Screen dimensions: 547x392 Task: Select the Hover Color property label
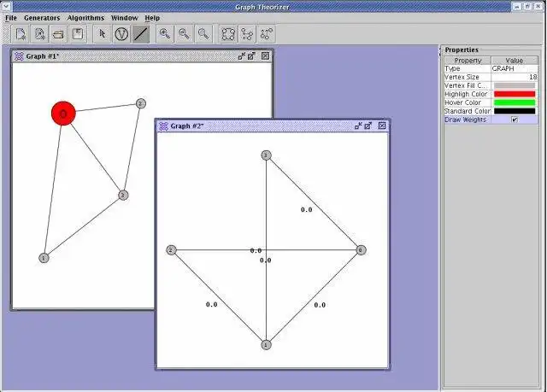468,102
